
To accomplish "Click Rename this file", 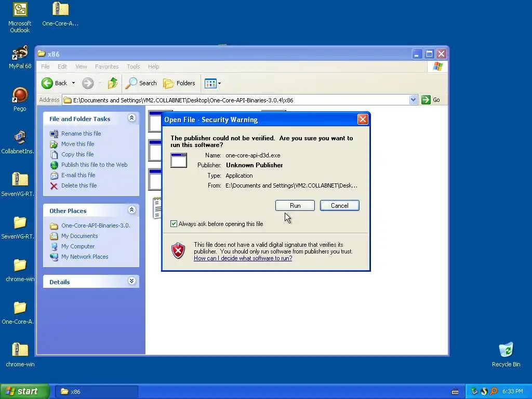I will (x=81, y=134).
